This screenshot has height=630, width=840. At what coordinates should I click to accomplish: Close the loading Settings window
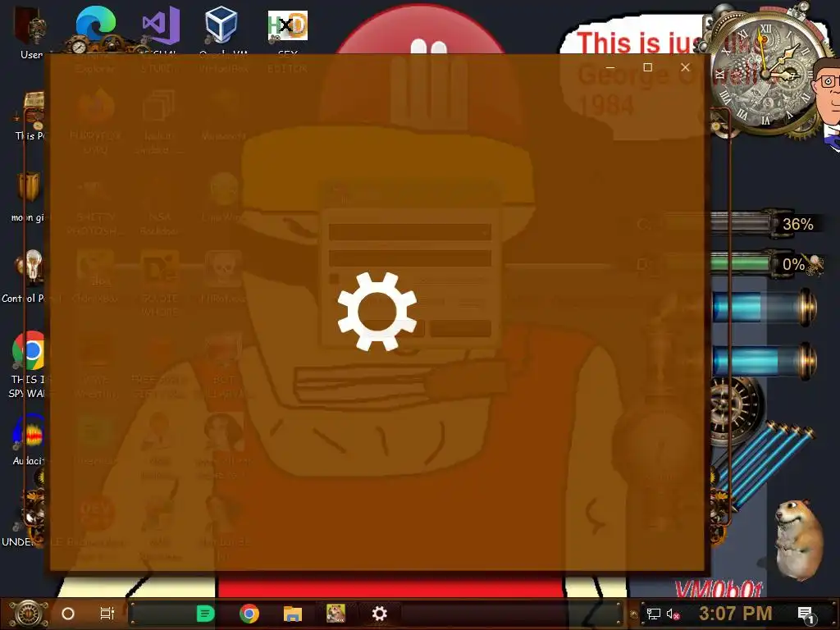[685, 67]
